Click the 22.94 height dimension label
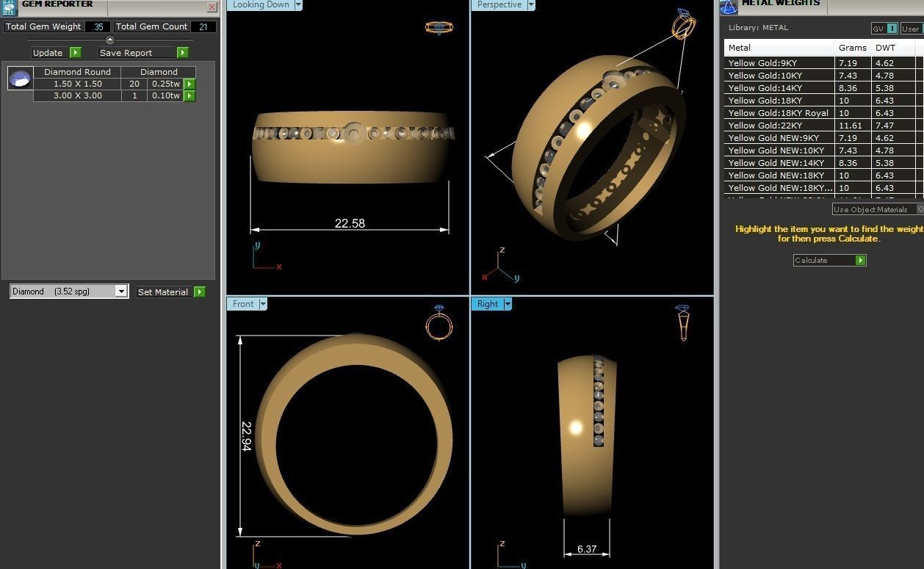The width and height of the screenshot is (924, 569). 247,436
